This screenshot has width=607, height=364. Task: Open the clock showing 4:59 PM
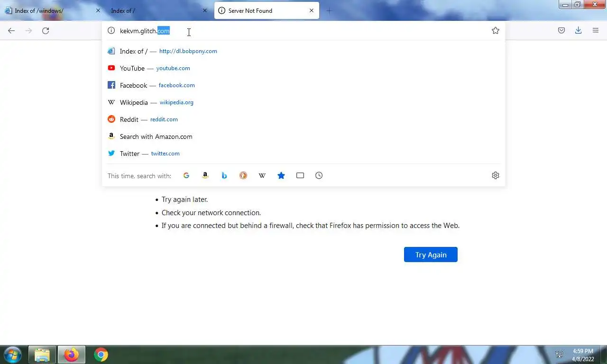click(583, 355)
